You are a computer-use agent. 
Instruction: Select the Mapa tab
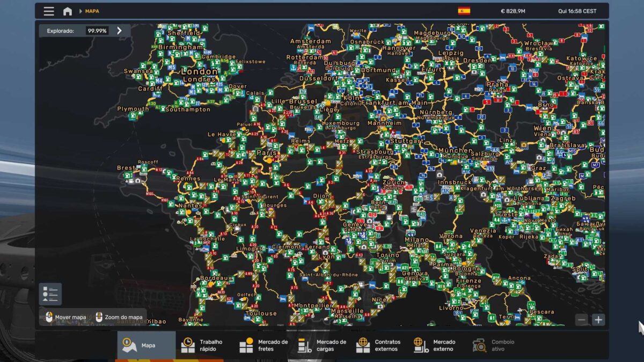click(147, 345)
